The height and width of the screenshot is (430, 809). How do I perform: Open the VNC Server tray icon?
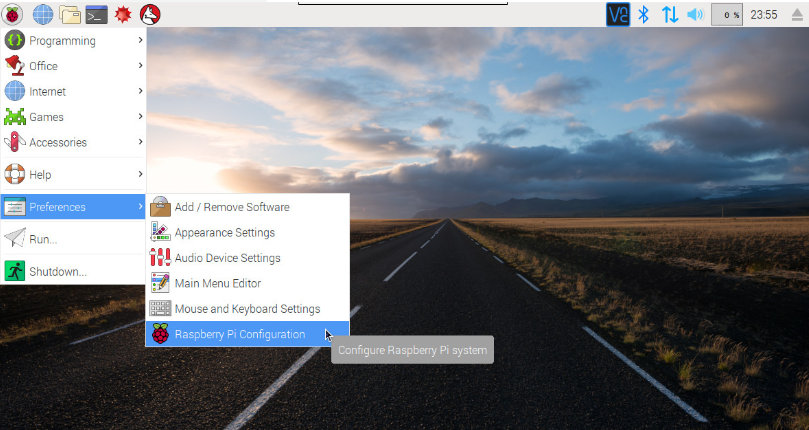618,14
